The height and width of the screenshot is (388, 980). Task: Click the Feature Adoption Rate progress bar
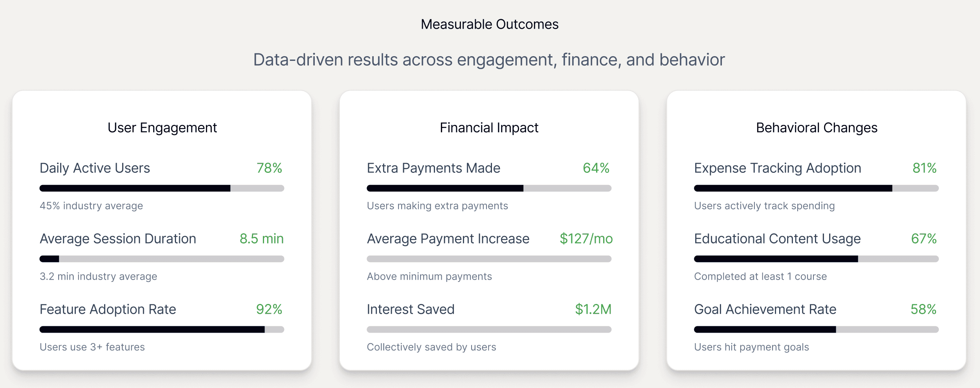point(161,329)
